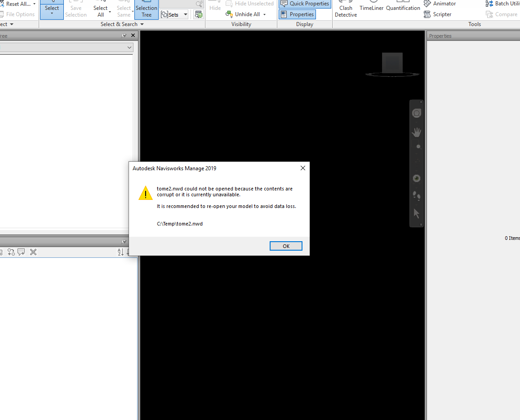
Task: Expand the Select All dropdown arrow
Action: click(110, 12)
